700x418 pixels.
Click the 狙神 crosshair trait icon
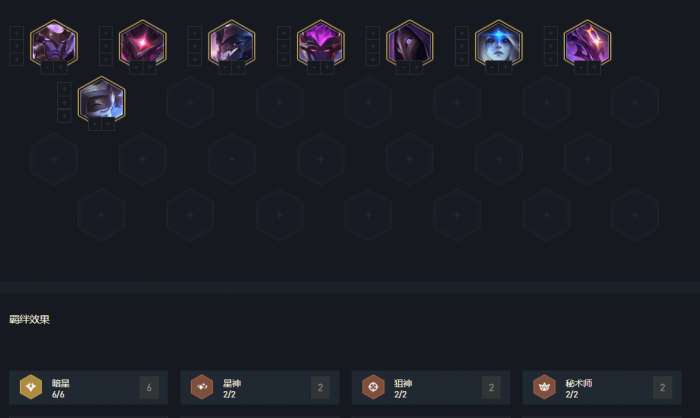pyautogui.click(x=373, y=387)
